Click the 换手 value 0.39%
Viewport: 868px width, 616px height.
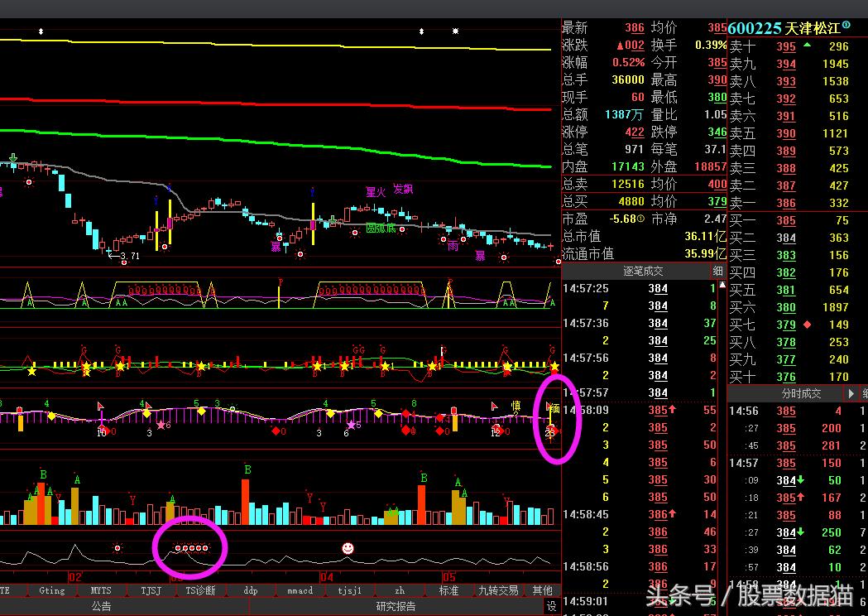711,45
